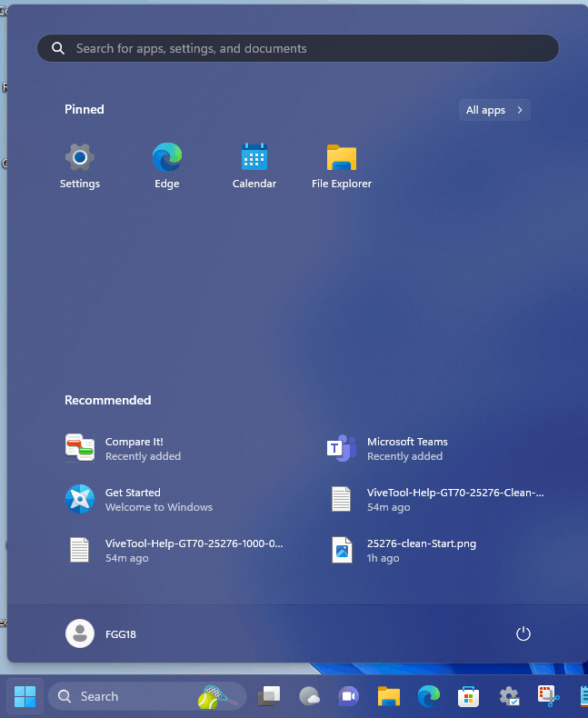Open Settings gear on taskbar
Image resolution: width=588 pixels, height=718 pixels.
[509, 696]
